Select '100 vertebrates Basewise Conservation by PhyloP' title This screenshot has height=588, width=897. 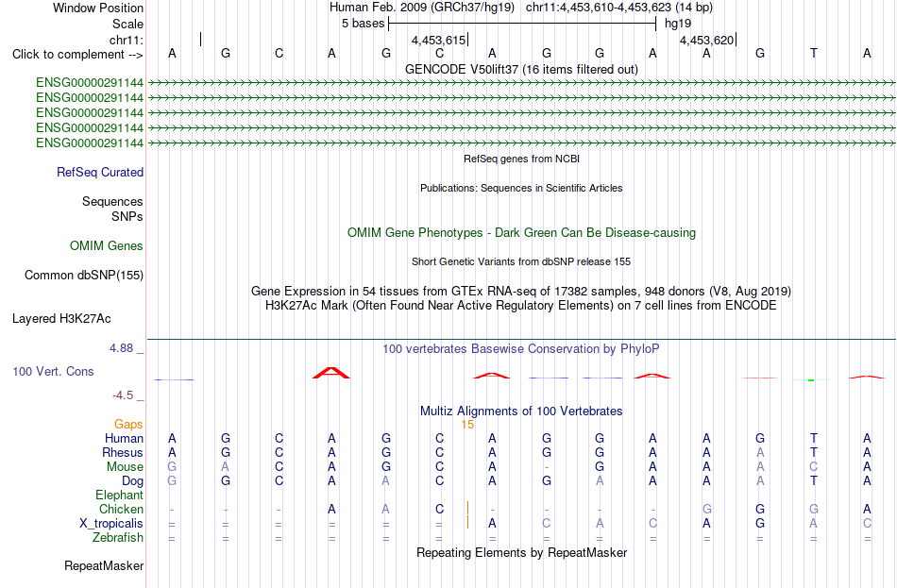coord(521,349)
